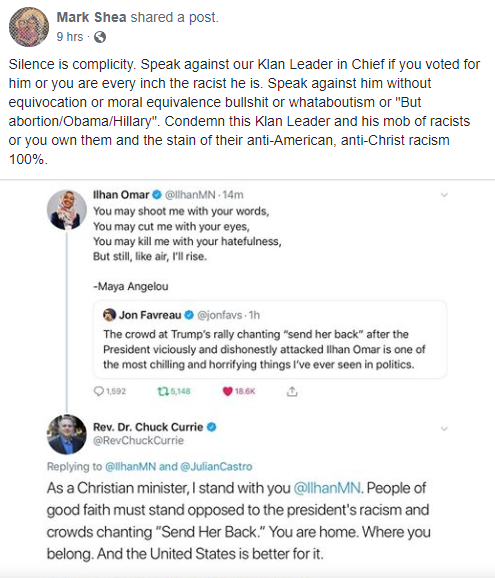The width and height of the screenshot is (495, 578).
Task: Open Mark Shea's profile picture
Action: pyautogui.click(x=29, y=27)
